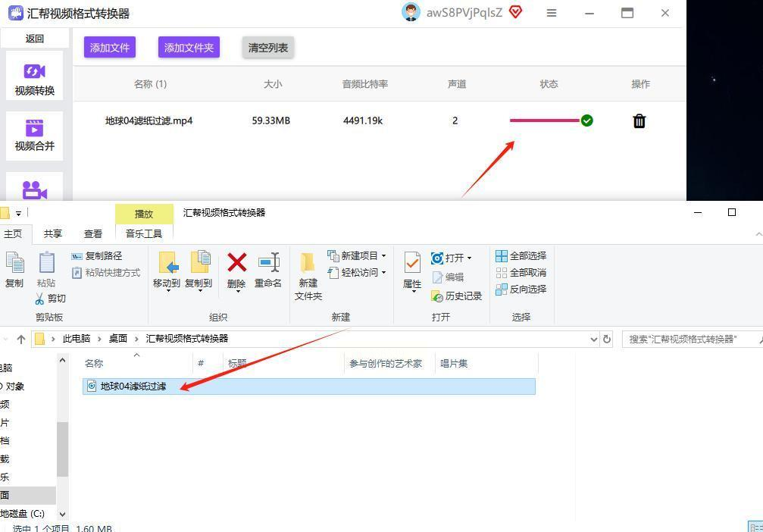Click the 唱片集 column header

454,364
